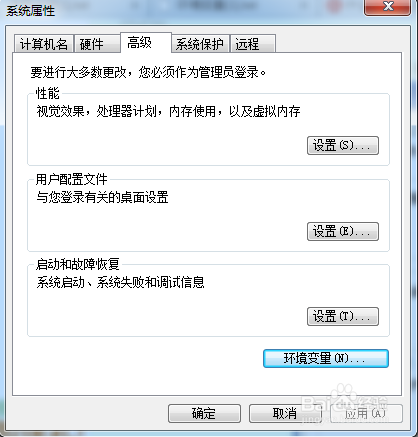Open performance 设置(S) button
This screenshot has width=418, height=437.
coord(343,145)
